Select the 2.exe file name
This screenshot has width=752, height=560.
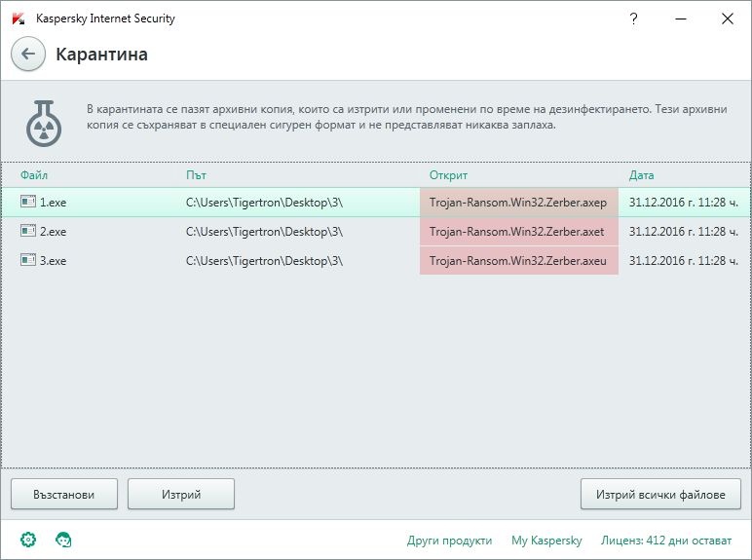coord(53,232)
